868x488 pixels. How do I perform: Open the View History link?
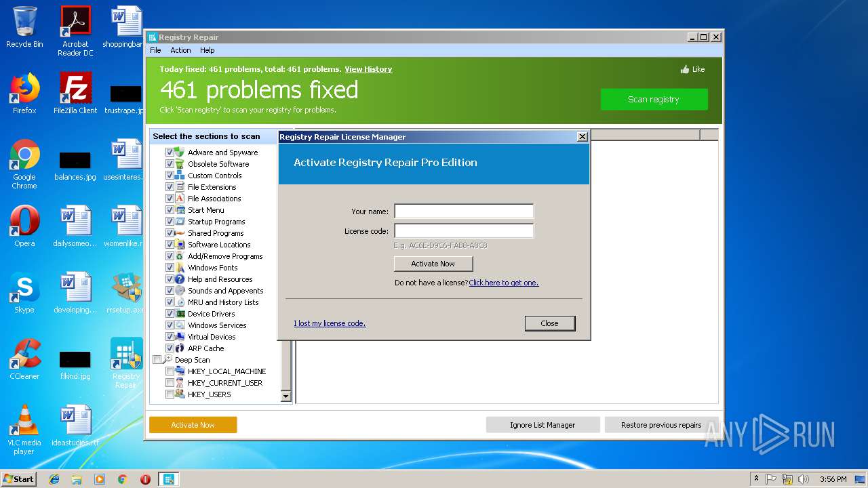click(368, 69)
